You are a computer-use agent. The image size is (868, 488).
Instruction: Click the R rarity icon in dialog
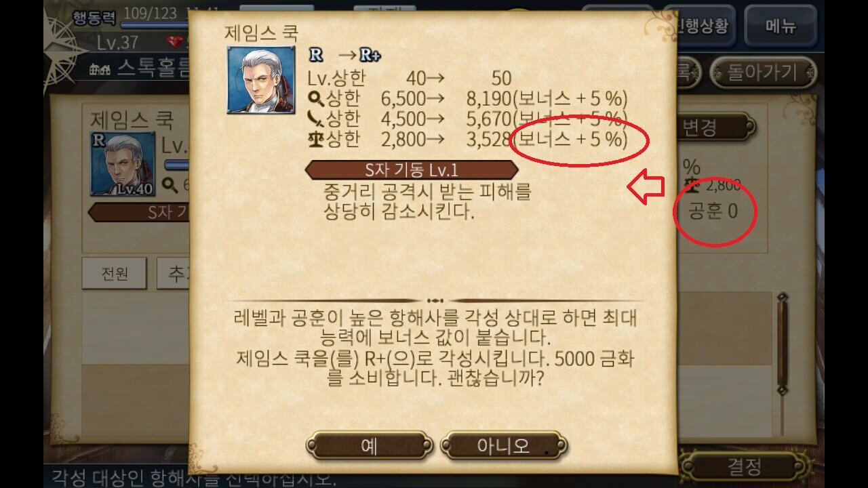click(x=315, y=55)
